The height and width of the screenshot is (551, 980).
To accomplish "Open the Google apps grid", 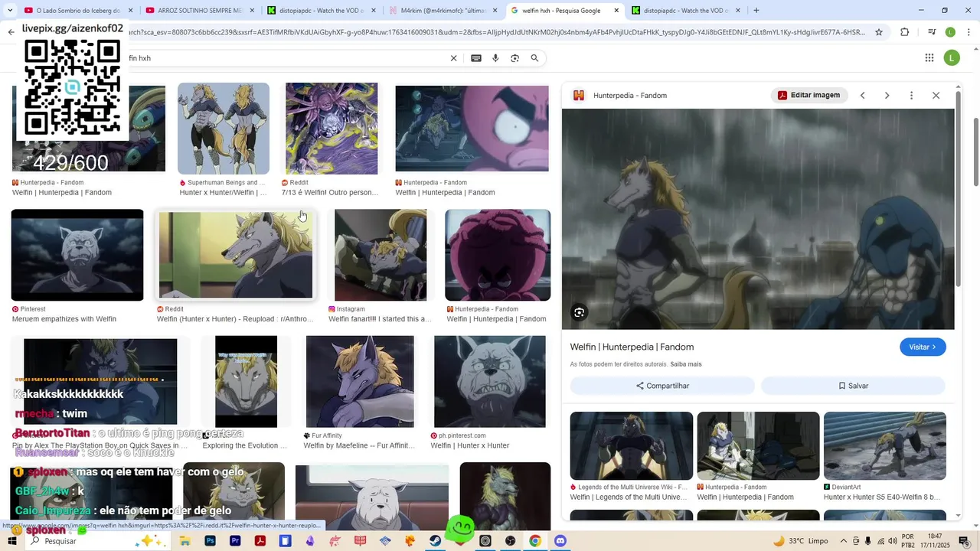I will coord(929,58).
